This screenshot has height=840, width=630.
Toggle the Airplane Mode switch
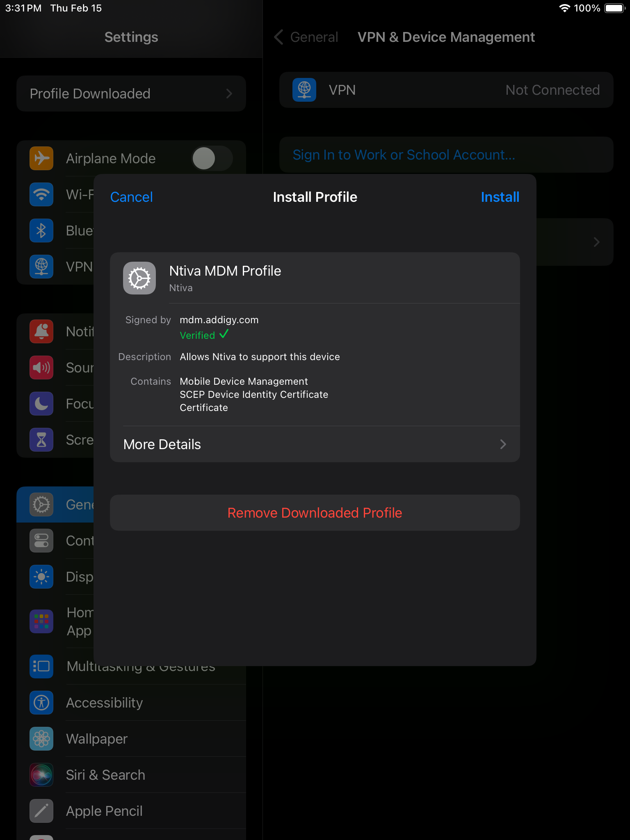212,158
